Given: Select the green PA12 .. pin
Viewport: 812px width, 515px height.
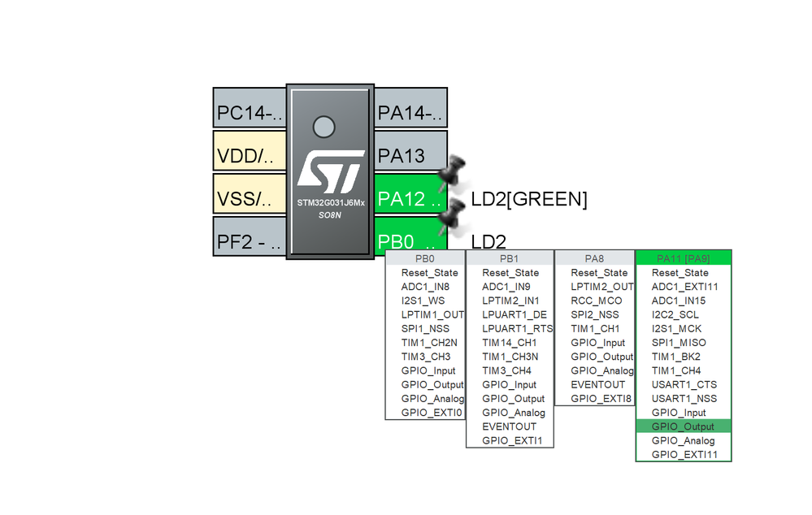Looking at the screenshot, I should tap(410, 193).
